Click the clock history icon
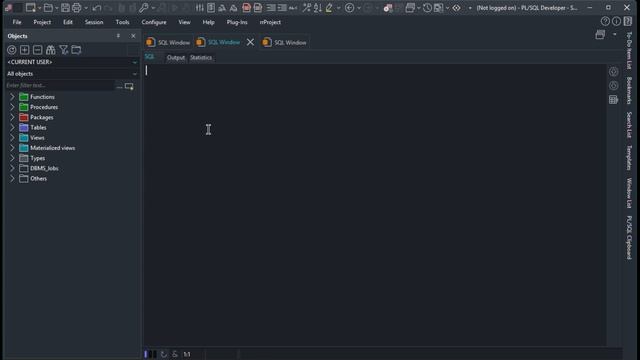Screen dimensions: 640x360 (427, 8)
